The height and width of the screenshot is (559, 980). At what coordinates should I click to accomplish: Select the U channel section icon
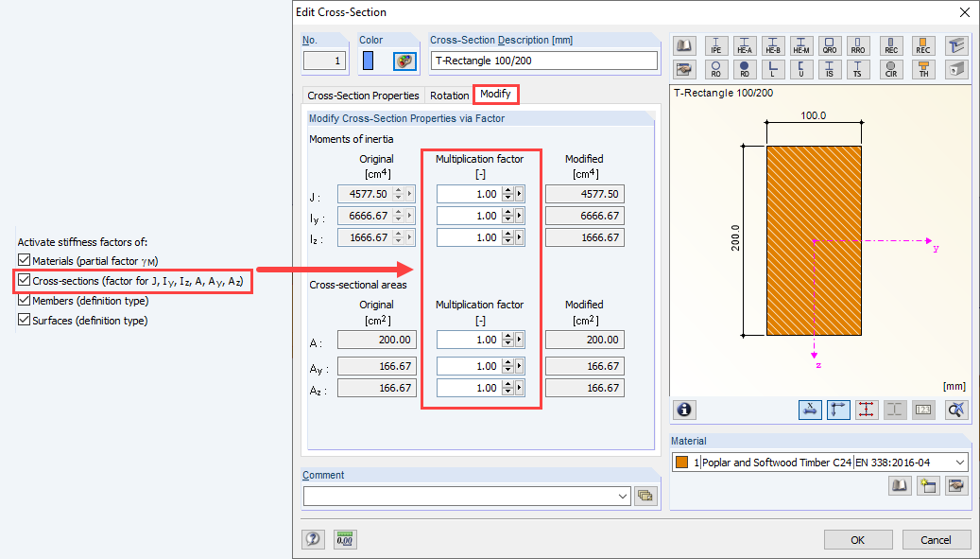[801, 69]
